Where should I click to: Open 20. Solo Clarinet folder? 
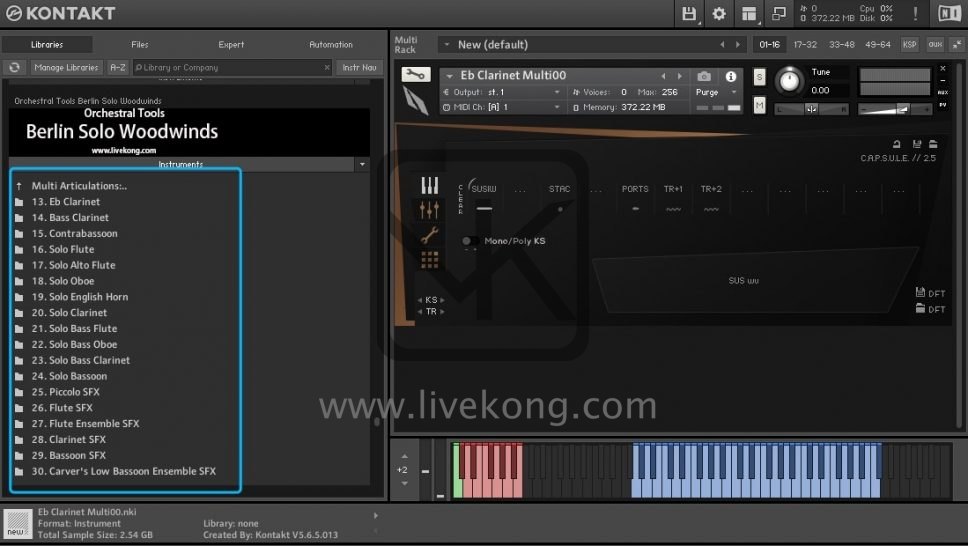tap(69, 313)
